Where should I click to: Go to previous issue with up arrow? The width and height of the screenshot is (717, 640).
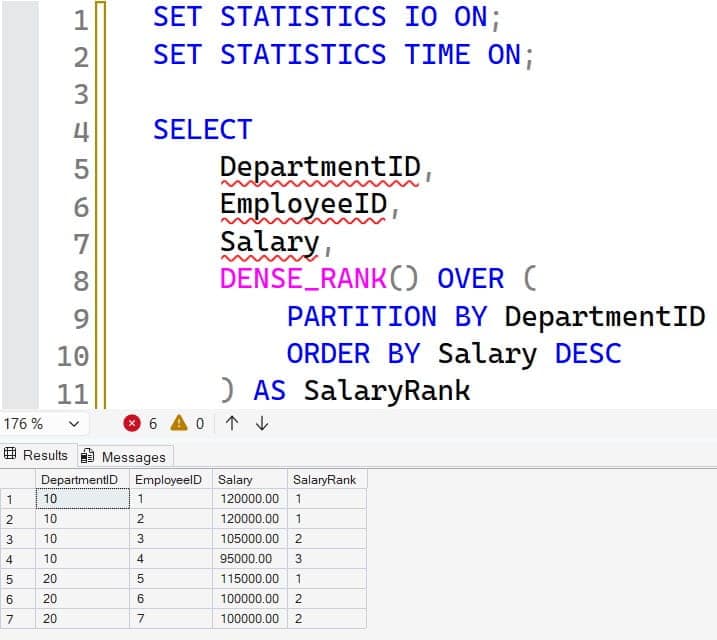[232, 423]
